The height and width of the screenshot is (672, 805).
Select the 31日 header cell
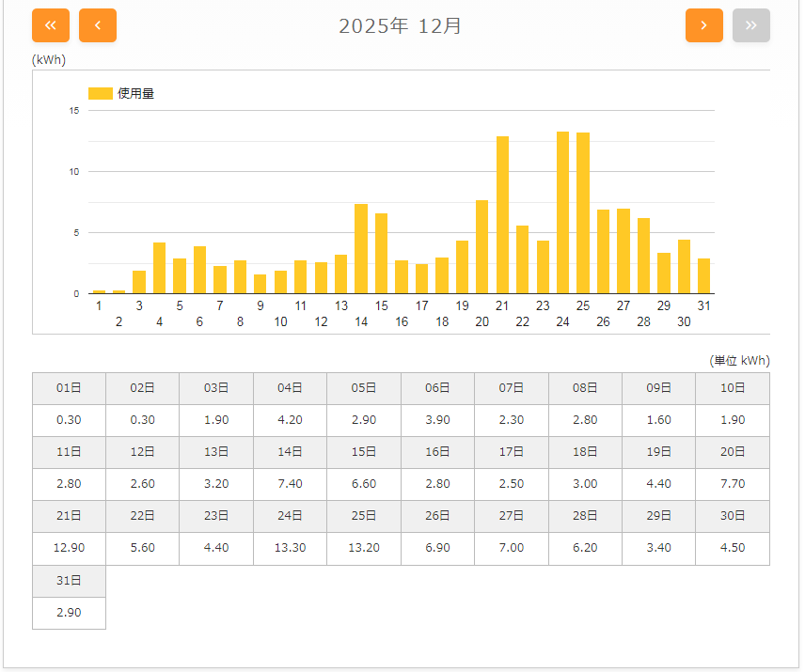point(69,581)
